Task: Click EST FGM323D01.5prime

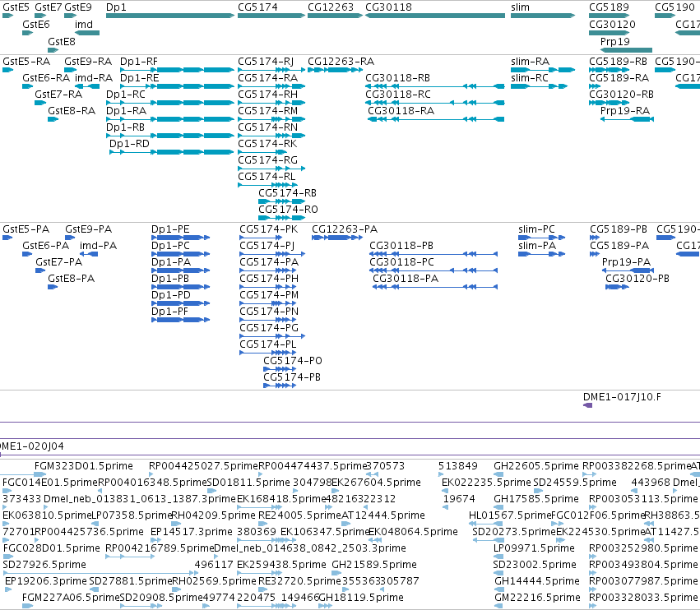Action: (x=84, y=466)
